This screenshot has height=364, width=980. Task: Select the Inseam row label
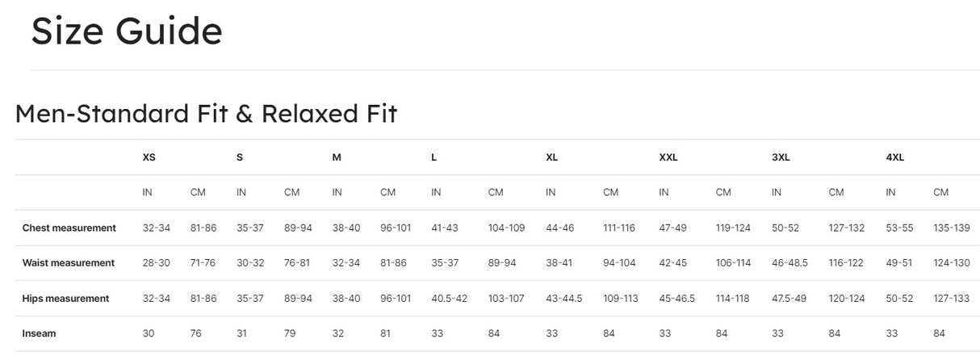pos(40,333)
